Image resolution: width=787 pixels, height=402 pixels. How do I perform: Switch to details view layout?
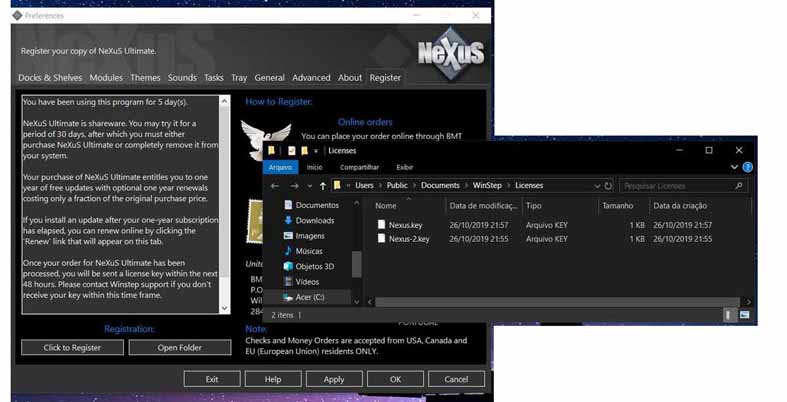[730, 315]
